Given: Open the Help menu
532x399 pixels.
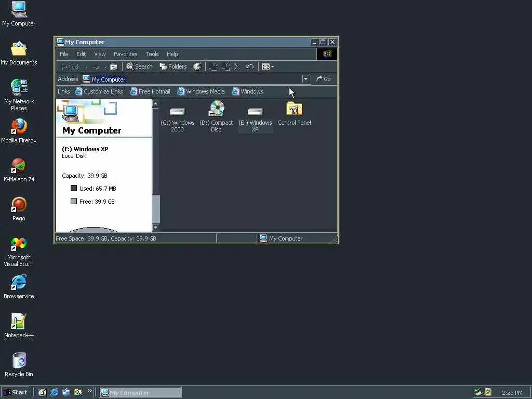Looking at the screenshot, I should coord(172,54).
